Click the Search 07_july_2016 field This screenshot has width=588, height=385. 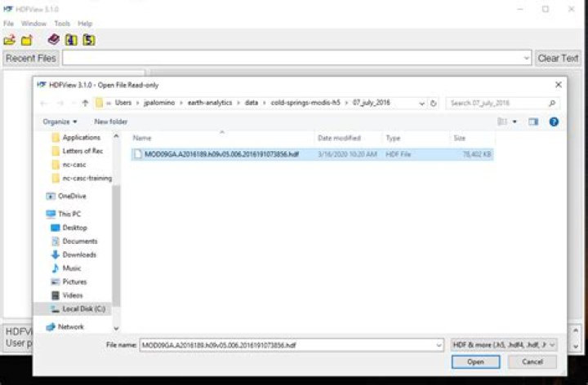498,104
